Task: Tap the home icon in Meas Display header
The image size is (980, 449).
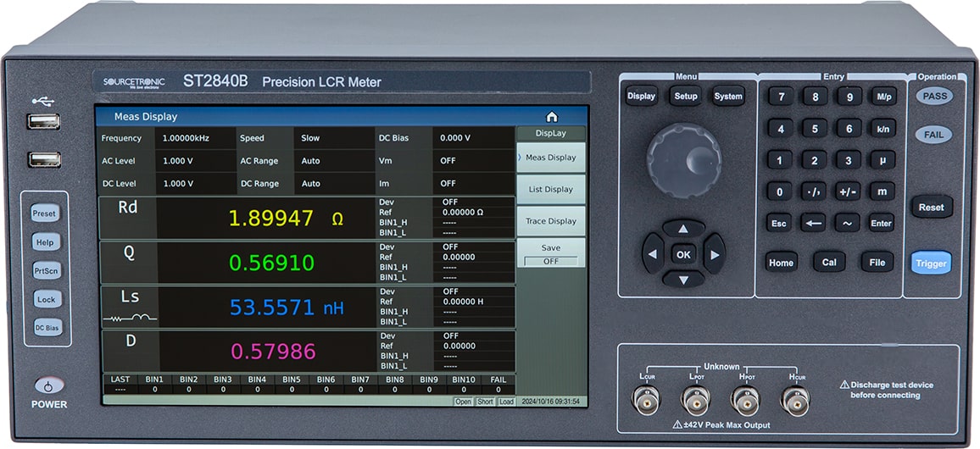Action: pos(552,117)
